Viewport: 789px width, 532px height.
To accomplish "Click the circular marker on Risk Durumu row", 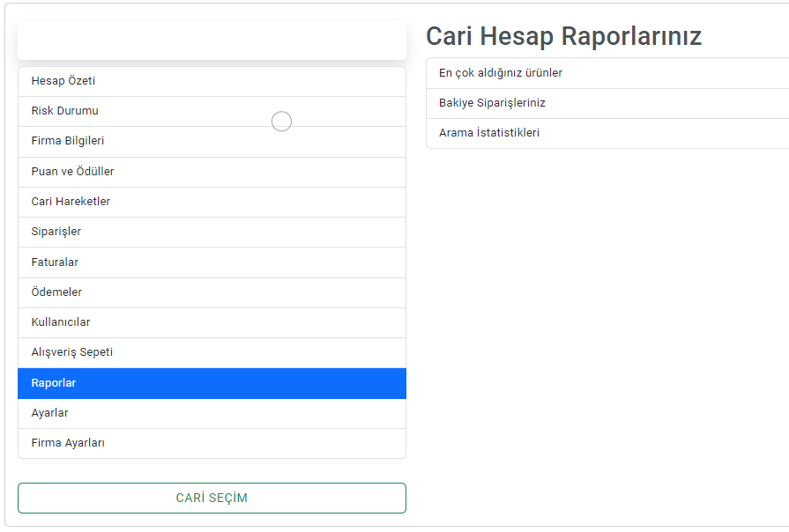I will pyautogui.click(x=281, y=122).
